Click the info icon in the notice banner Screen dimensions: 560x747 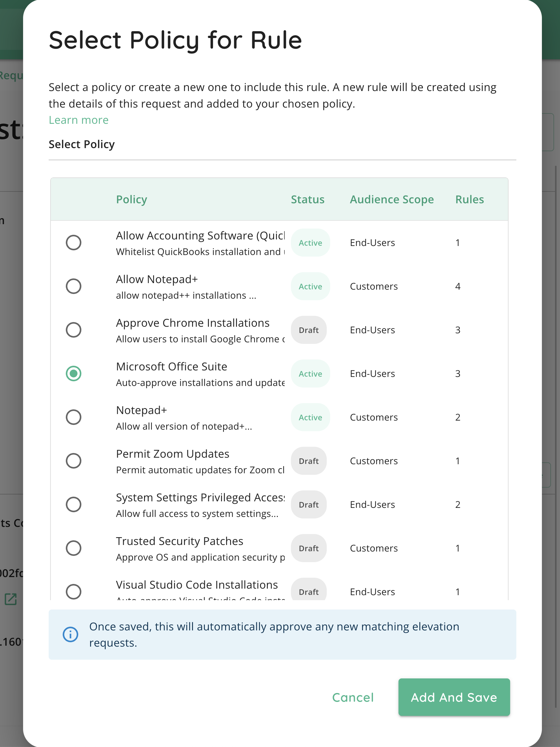click(70, 634)
